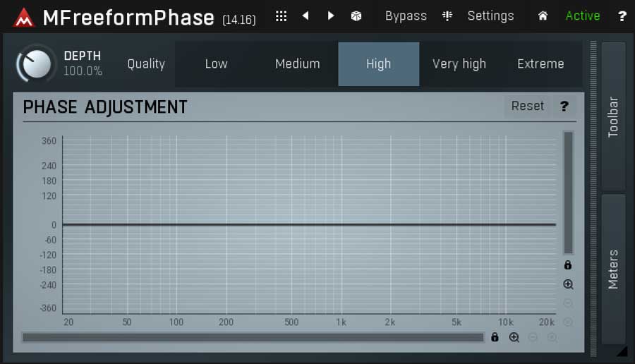Click the phase curve line in graph
635x364 pixels.
pyautogui.click(x=309, y=224)
